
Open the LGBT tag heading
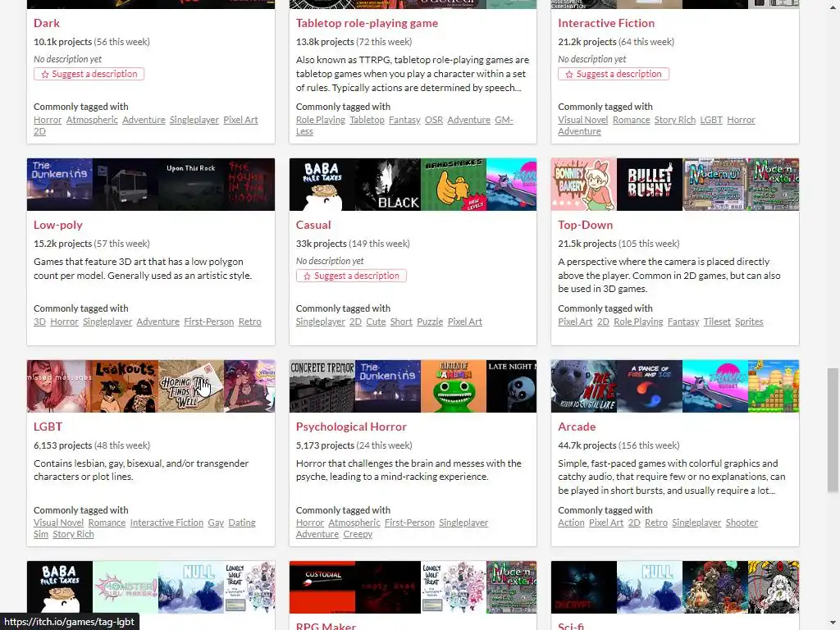(x=48, y=427)
